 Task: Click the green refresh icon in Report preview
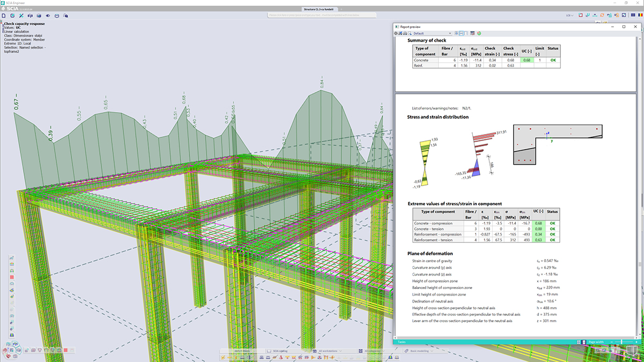point(479,33)
